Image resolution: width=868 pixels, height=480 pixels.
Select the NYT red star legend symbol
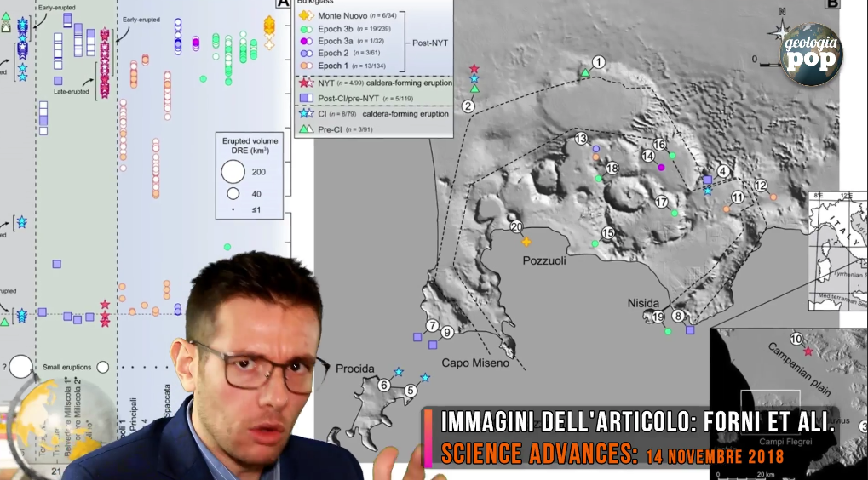tap(304, 83)
